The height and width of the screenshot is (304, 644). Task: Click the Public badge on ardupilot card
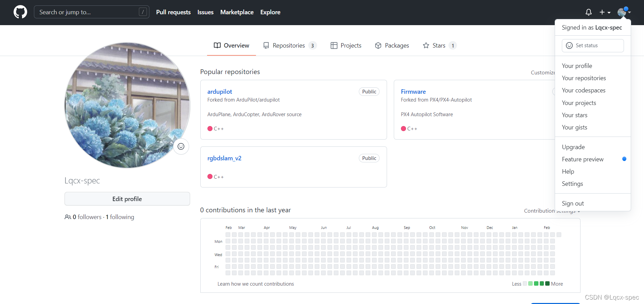(x=369, y=92)
